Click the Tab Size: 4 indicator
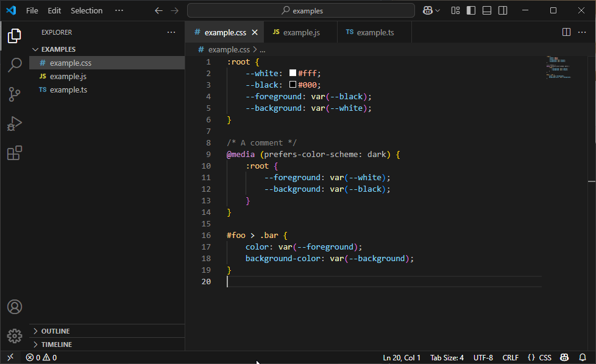596x364 pixels. [447, 357]
